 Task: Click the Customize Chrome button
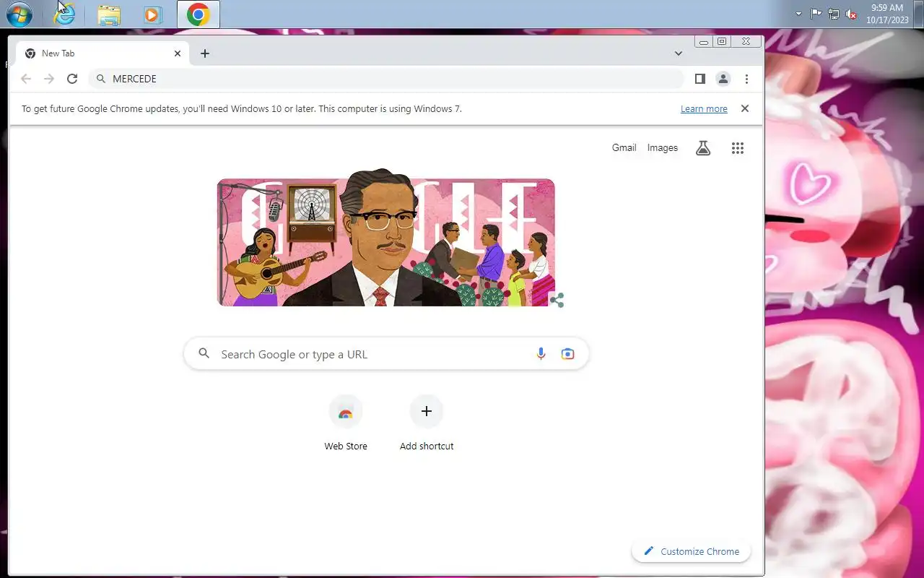tap(692, 551)
